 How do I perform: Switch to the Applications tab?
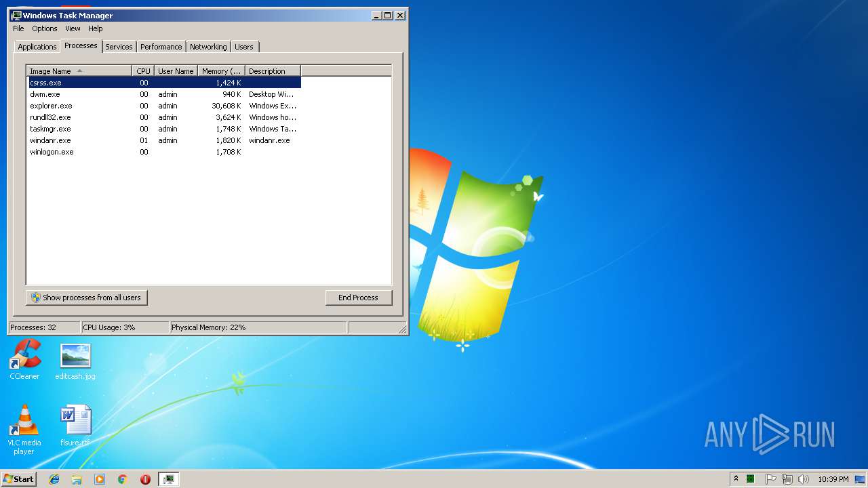tap(37, 47)
